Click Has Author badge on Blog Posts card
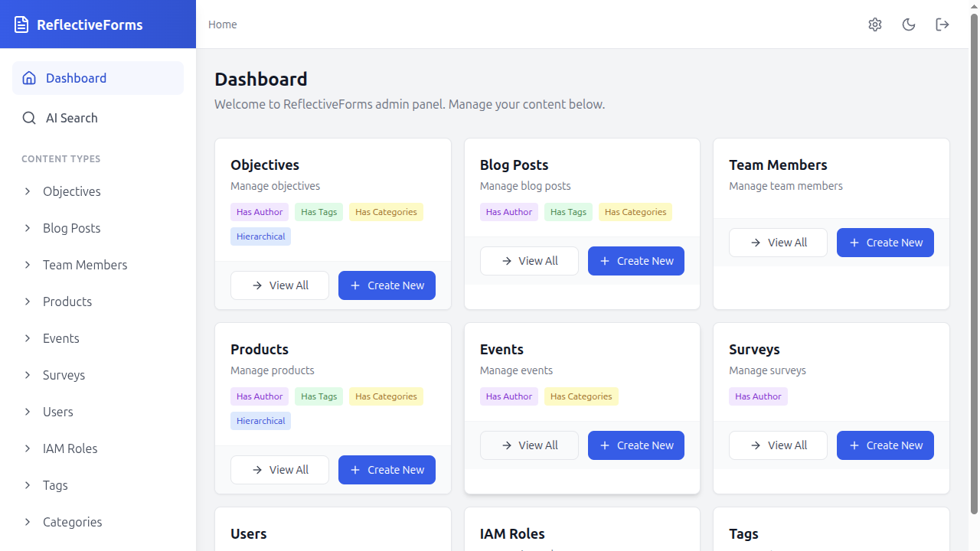 click(509, 212)
